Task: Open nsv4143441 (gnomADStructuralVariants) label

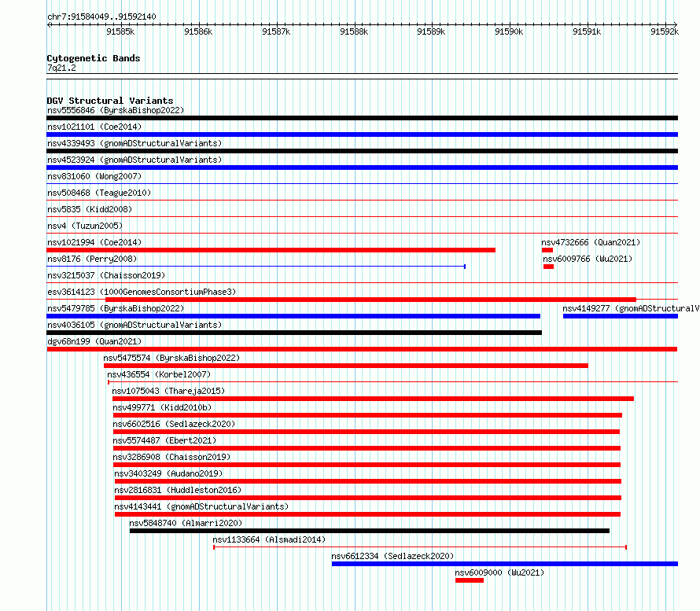Action: [x=201, y=506]
